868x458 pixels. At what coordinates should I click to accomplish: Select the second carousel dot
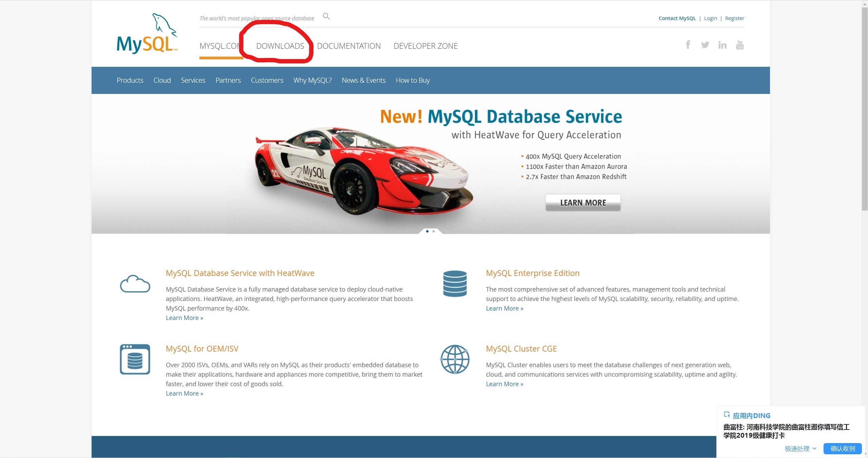[433, 231]
